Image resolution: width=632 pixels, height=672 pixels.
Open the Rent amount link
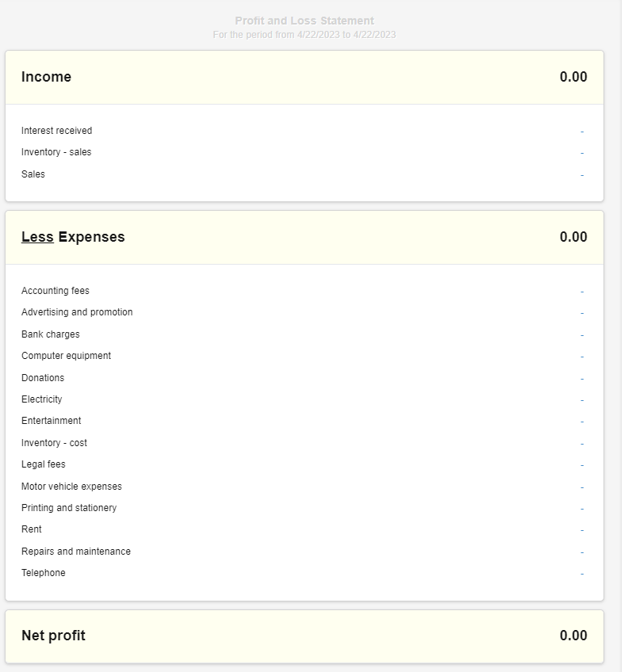tap(582, 531)
